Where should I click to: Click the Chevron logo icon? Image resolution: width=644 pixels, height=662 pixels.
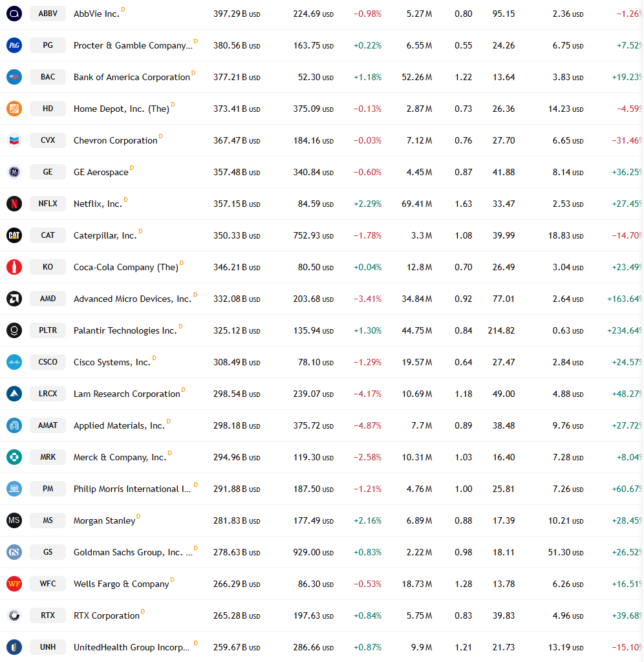coord(14,140)
